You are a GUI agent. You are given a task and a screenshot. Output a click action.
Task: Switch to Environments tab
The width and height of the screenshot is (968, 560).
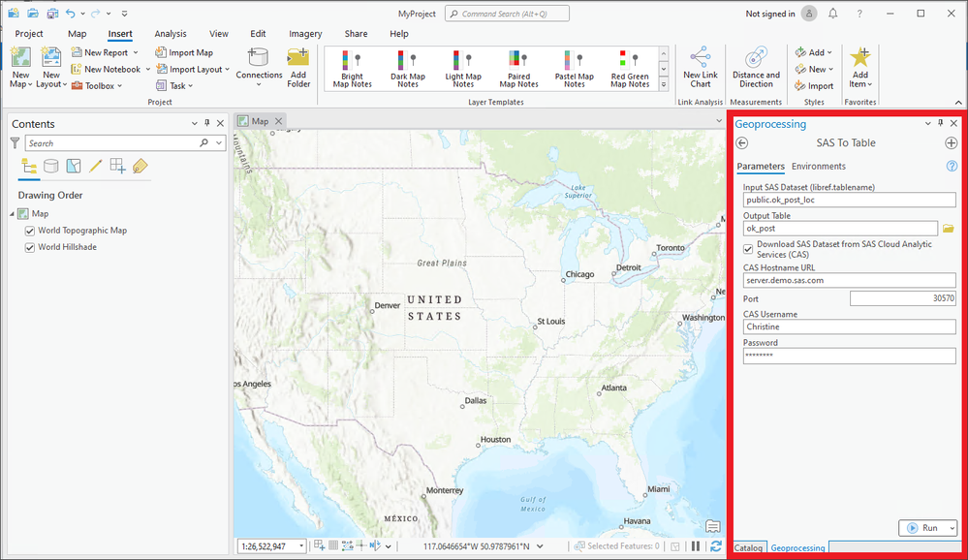(x=819, y=166)
